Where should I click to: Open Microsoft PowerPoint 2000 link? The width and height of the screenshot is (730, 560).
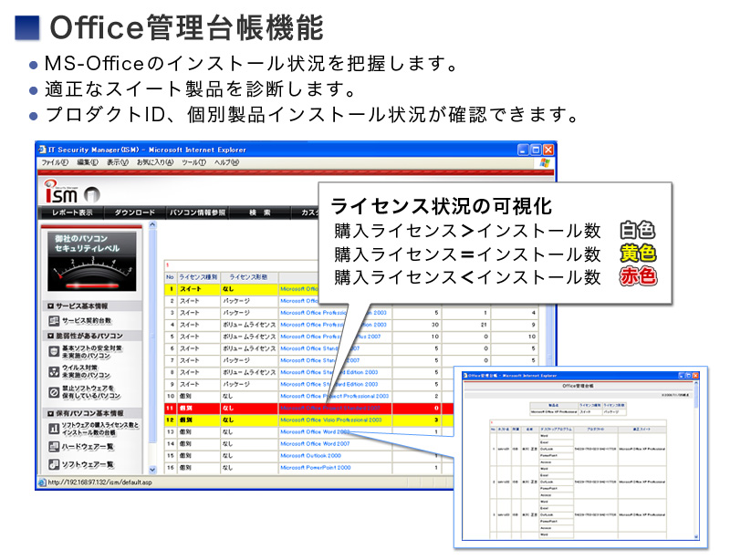tap(315, 467)
